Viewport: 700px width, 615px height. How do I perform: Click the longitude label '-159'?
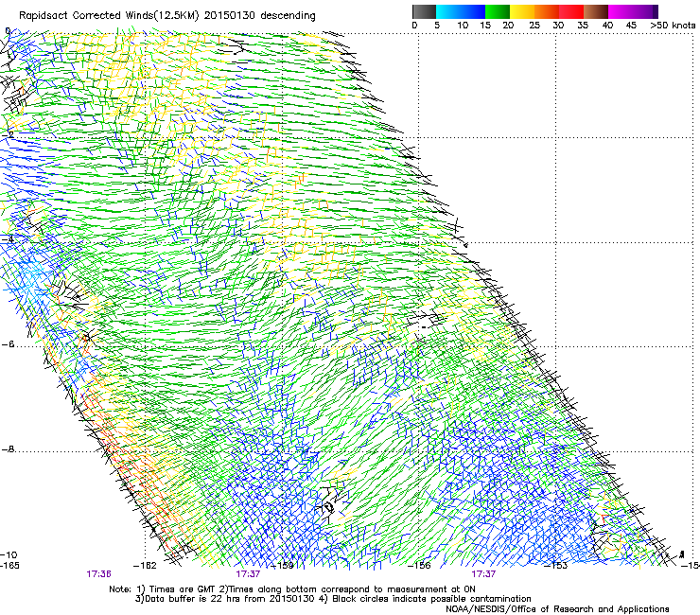(283, 566)
